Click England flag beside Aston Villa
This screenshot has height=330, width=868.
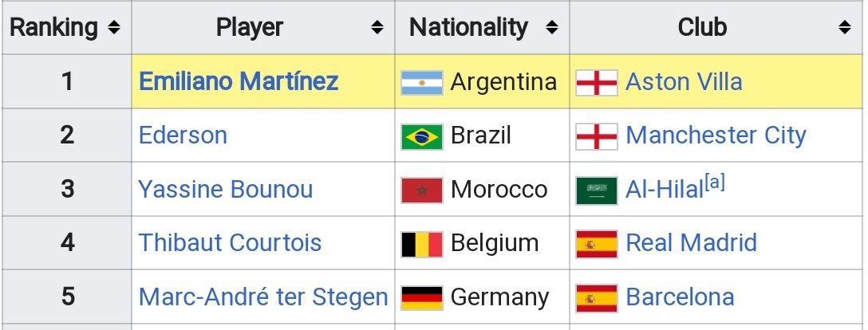(x=597, y=82)
